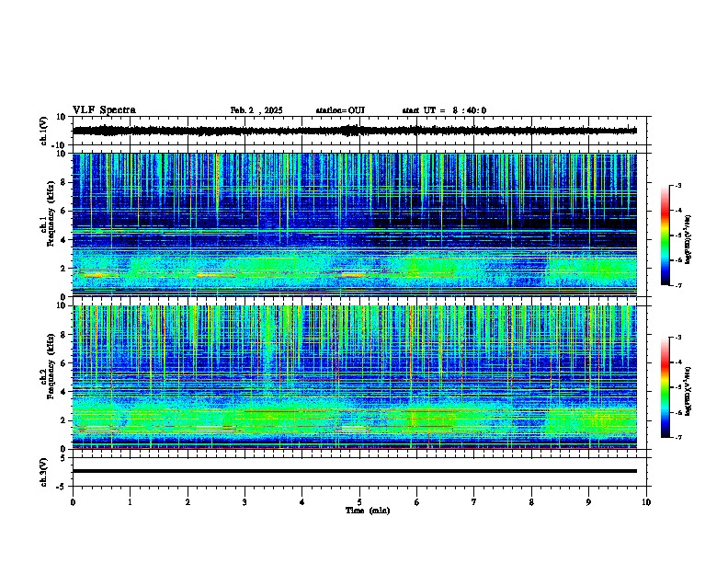Click the "5" tick on ch.3(V) axis
This screenshot has height=563, width=728.
64,458
